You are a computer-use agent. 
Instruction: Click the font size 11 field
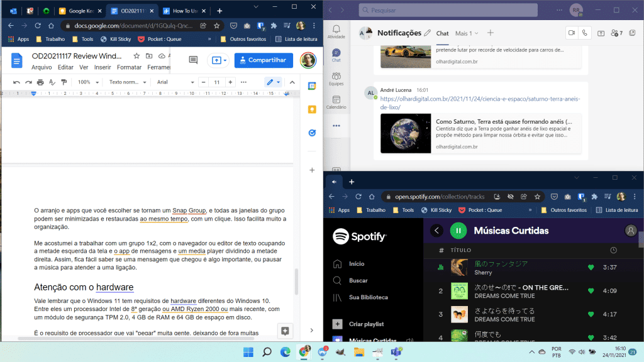click(217, 82)
